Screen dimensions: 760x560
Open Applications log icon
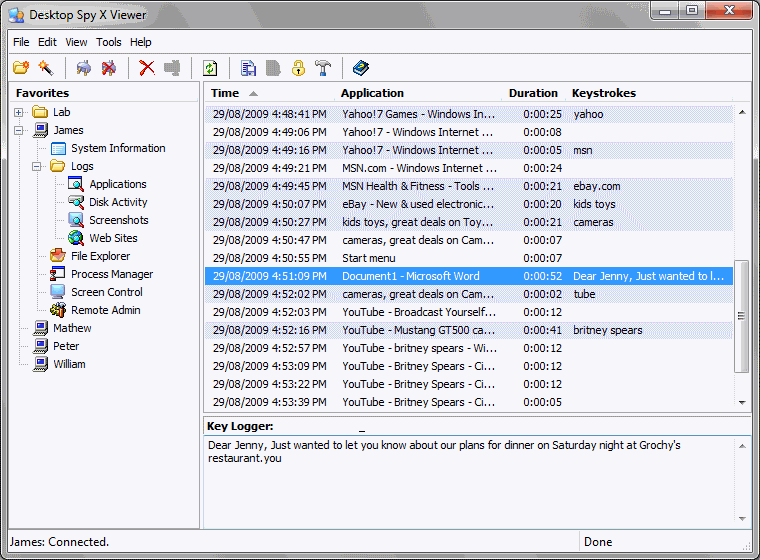76,184
